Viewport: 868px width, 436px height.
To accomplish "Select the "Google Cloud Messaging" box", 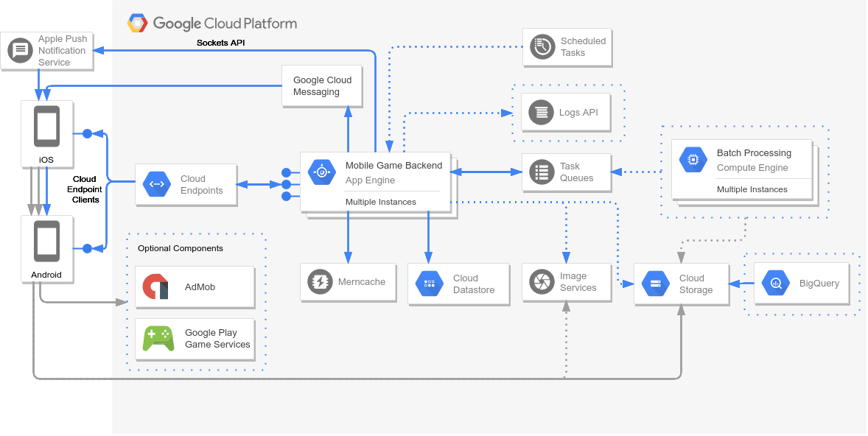I will (x=322, y=85).
